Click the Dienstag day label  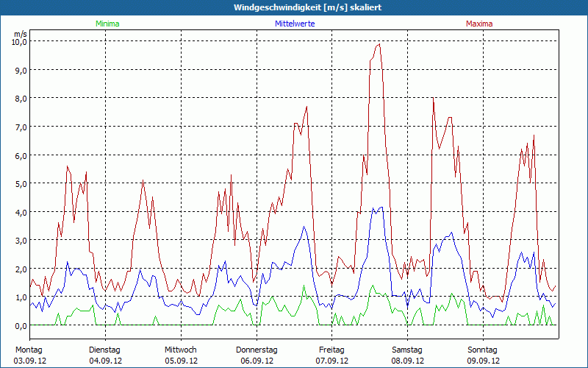104,350
